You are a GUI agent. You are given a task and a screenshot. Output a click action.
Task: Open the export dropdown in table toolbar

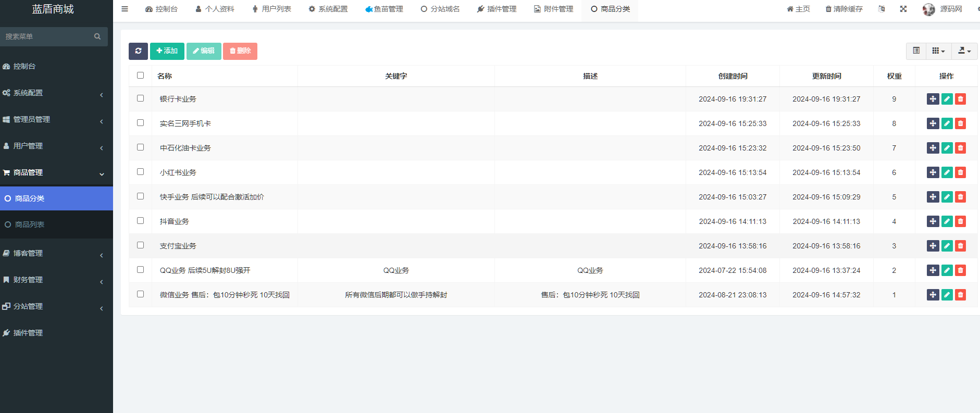pos(964,51)
